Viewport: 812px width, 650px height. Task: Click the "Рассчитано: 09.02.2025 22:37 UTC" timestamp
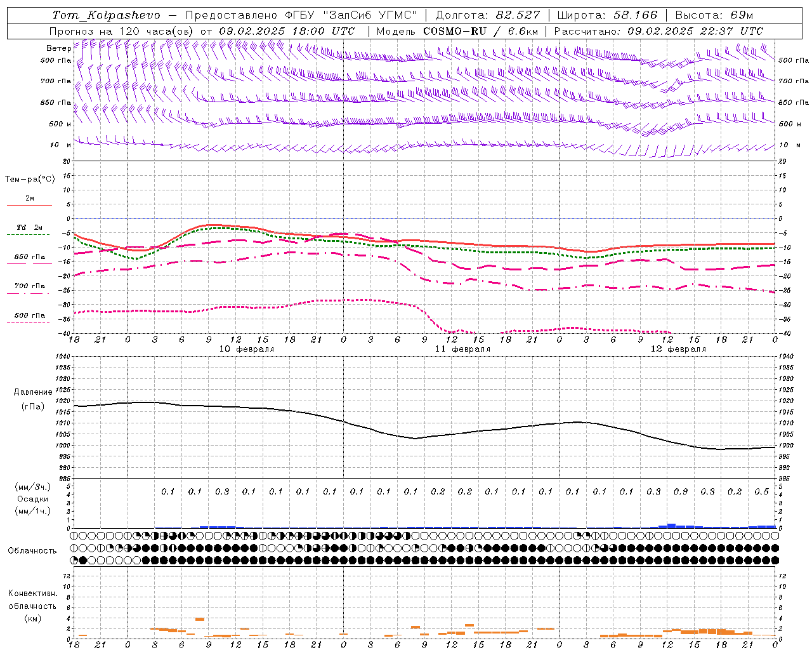pyautogui.click(x=658, y=31)
